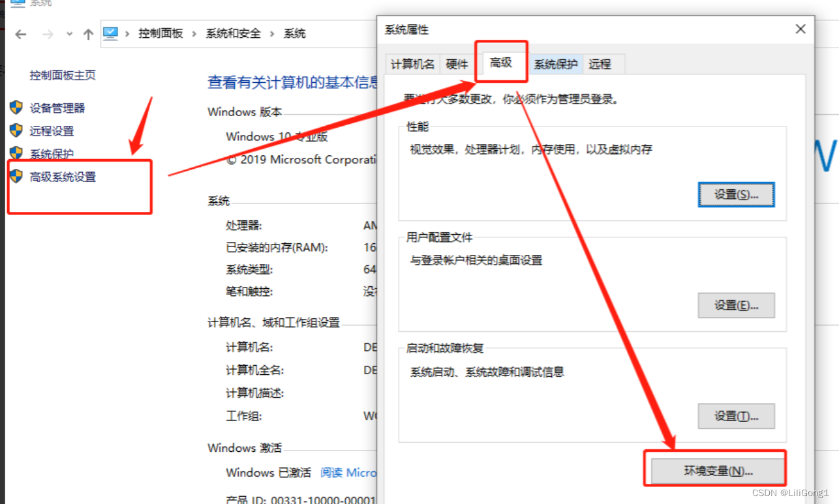Image resolution: width=839 pixels, height=504 pixels.
Task: Click 设置(E) under 用户配置文件
Action: click(x=736, y=305)
